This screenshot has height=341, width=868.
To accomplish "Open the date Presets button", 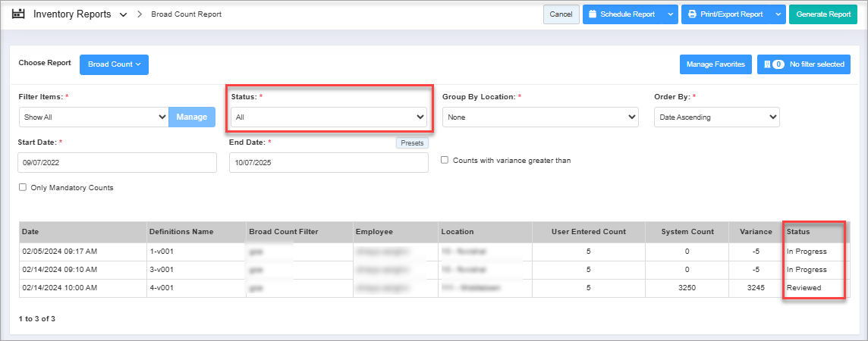I will click(412, 142).
